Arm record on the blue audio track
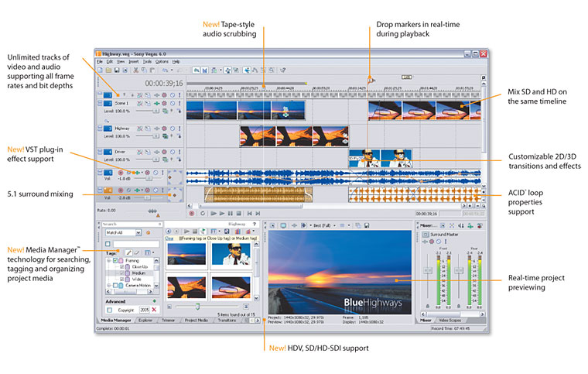 pos(121,173)
